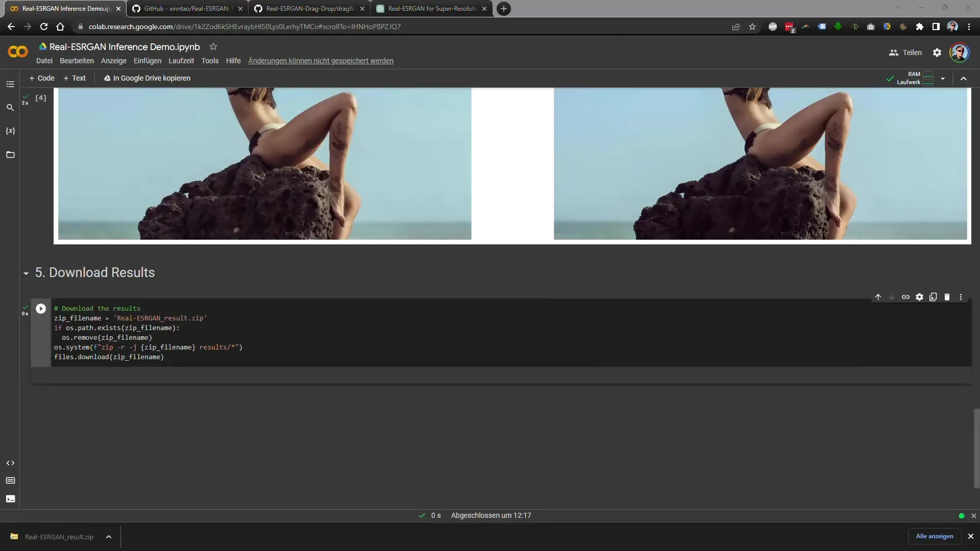The image size is (980, 551).
Task: Select the Laufzeit menu item
Action: click(x=181, y=61)
